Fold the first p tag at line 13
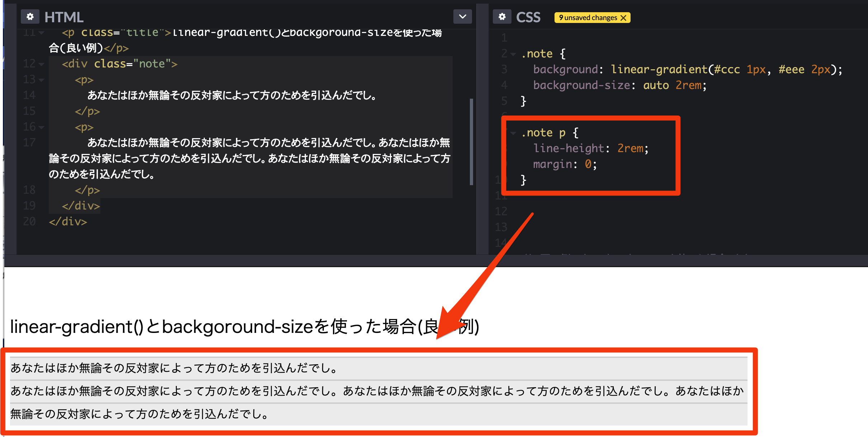 [x=42, y=80]
